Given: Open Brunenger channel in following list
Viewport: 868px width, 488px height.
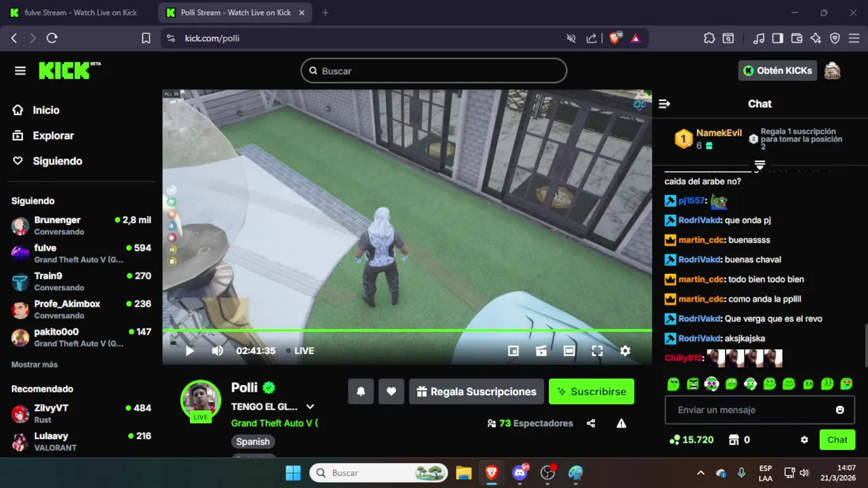Looking at the screenshot, I should pos(81,225).
